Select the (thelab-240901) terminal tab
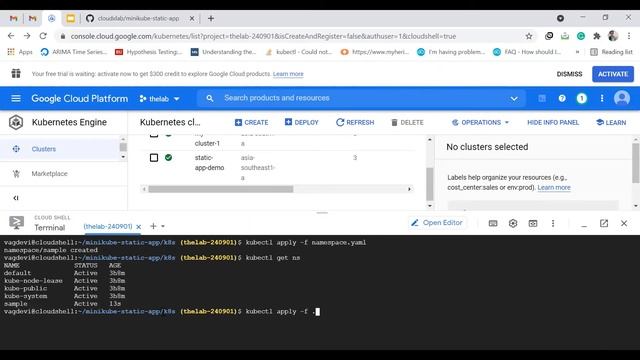 coord(108,226)
